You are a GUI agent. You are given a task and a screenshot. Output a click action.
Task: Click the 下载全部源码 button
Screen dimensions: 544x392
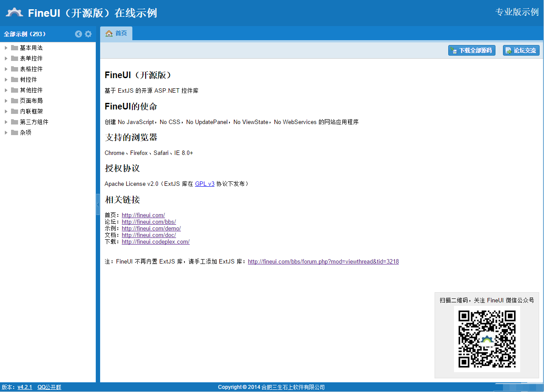(x=472, y=50)
